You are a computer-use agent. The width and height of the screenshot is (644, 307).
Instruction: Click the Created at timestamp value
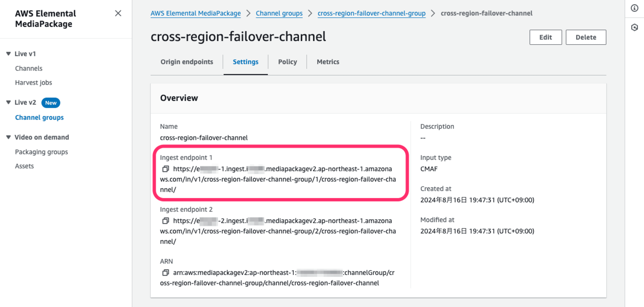477,200
